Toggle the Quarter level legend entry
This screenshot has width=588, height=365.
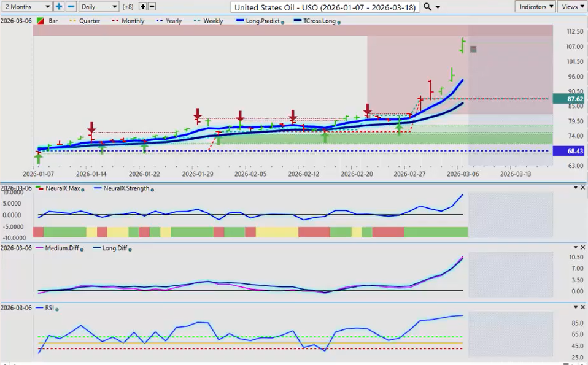point(86,21)
